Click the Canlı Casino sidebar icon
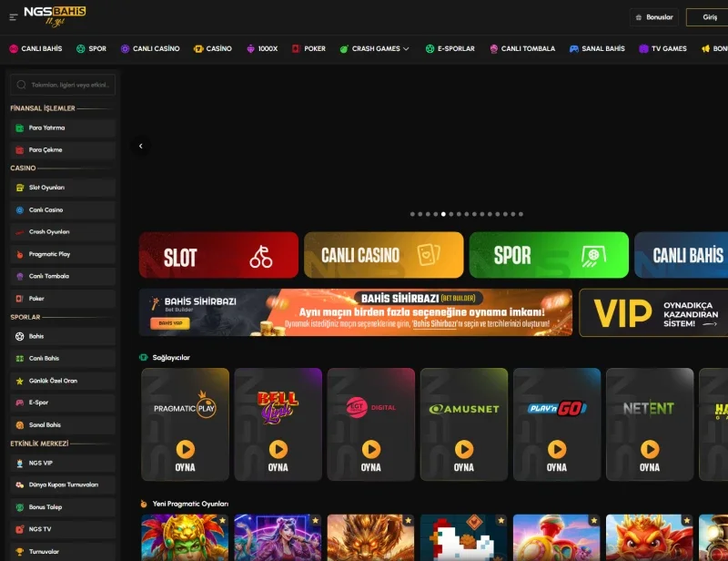The height and width of the screenshot is (561, 728). (x=19, y=209)
